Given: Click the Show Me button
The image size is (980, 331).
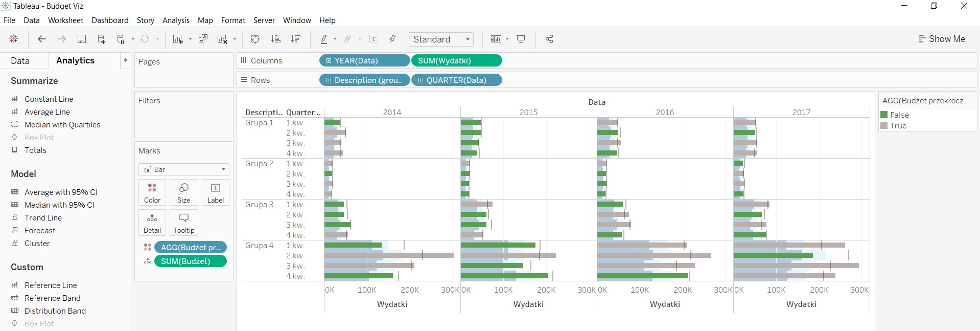Looking at the screenshot, I should [941, 39].
